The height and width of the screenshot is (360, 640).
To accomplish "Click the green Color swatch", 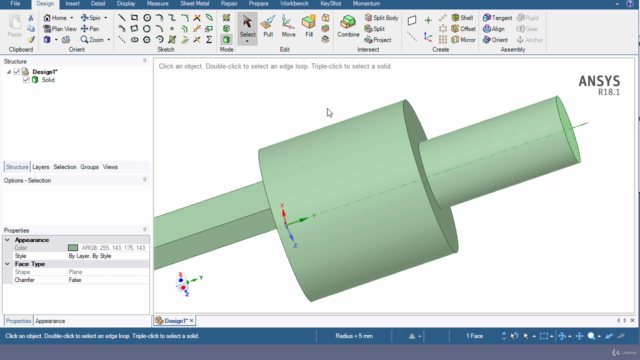I will (73, 248).
